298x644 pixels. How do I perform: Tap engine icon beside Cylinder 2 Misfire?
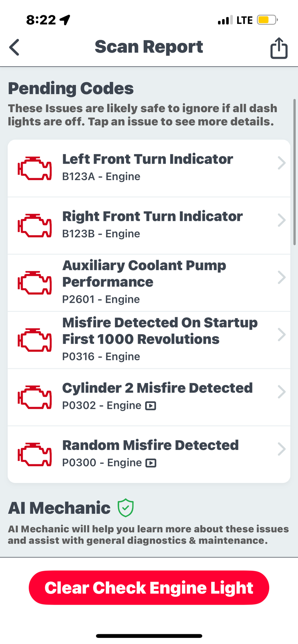click(35, 397)
